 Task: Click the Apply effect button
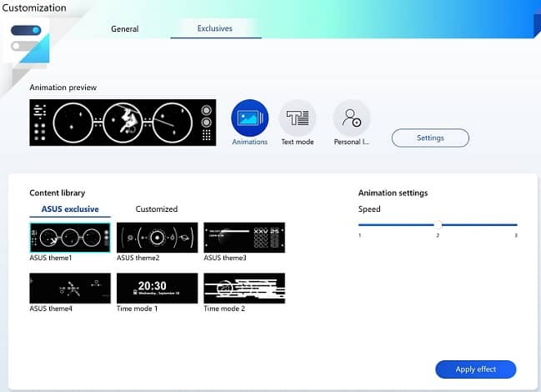[475, 369]
